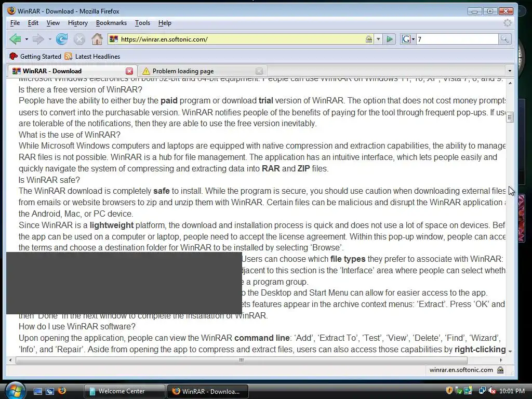The width and height of the screenshot is (532, 399).
Task: Click heading 'Is WinRAR safe?'
Action: (x=49, y=180)
